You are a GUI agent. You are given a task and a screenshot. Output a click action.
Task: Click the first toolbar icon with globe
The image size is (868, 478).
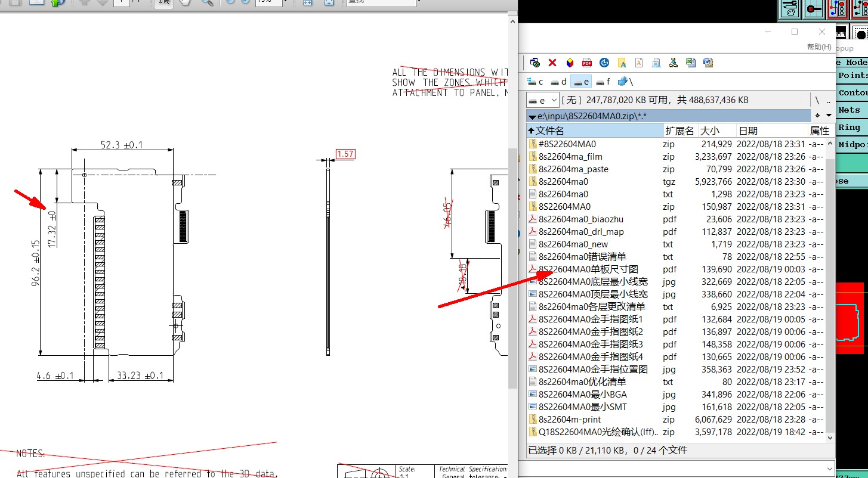tap(535, 63)
